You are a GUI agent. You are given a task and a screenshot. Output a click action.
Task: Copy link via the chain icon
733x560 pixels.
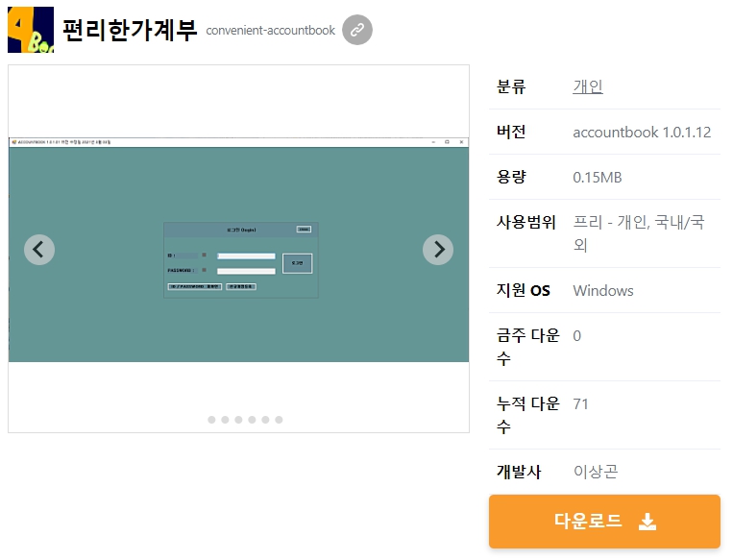(357, 30)
